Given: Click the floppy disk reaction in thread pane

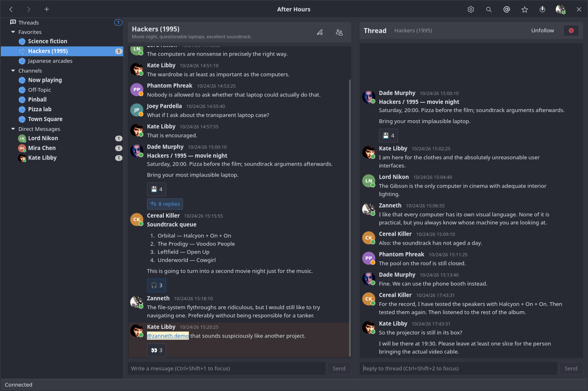Looking at the screenshot, I should [x=389, y=135].
